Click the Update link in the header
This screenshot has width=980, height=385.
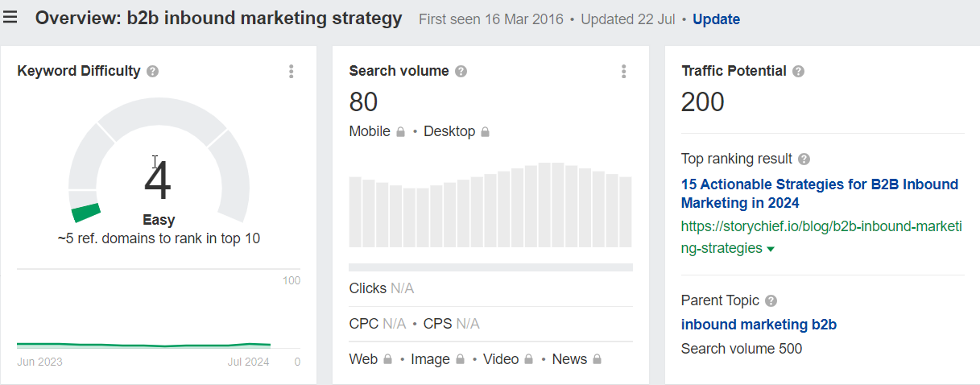coord(716,19)
